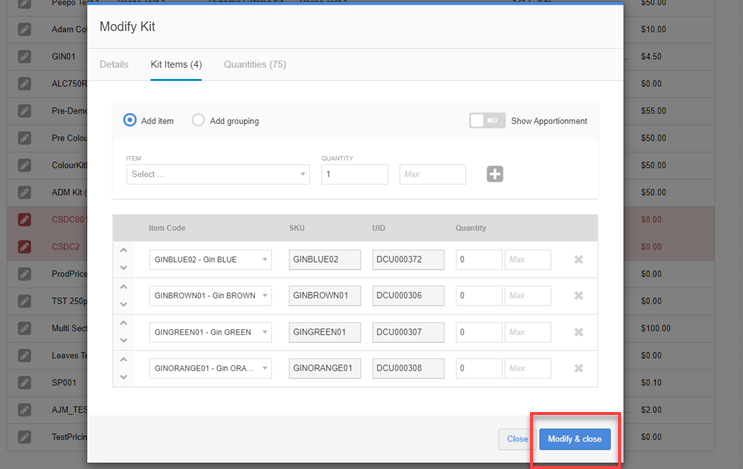Click quantity field for GINBLUE02 row
Viewport: 743px width, 469px height.
point(479,260)
